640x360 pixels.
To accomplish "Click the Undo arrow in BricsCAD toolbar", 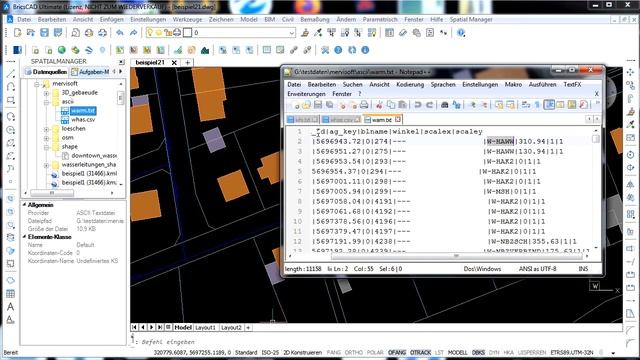I will click(120, 33).
